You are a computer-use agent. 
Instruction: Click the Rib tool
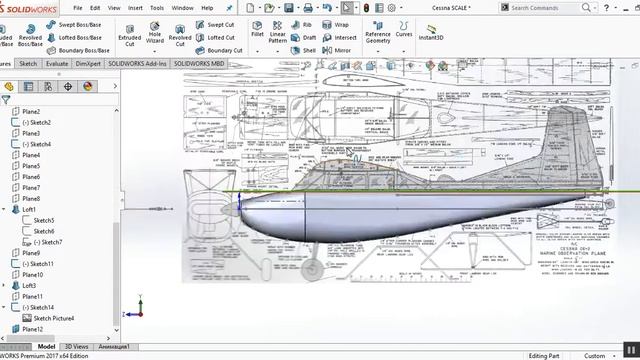click(302, 25)
